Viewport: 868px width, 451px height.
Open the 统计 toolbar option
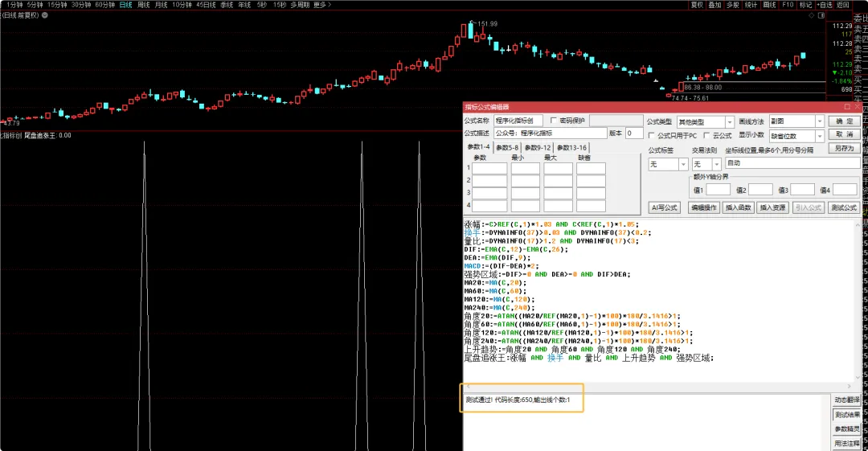point(751,5)
